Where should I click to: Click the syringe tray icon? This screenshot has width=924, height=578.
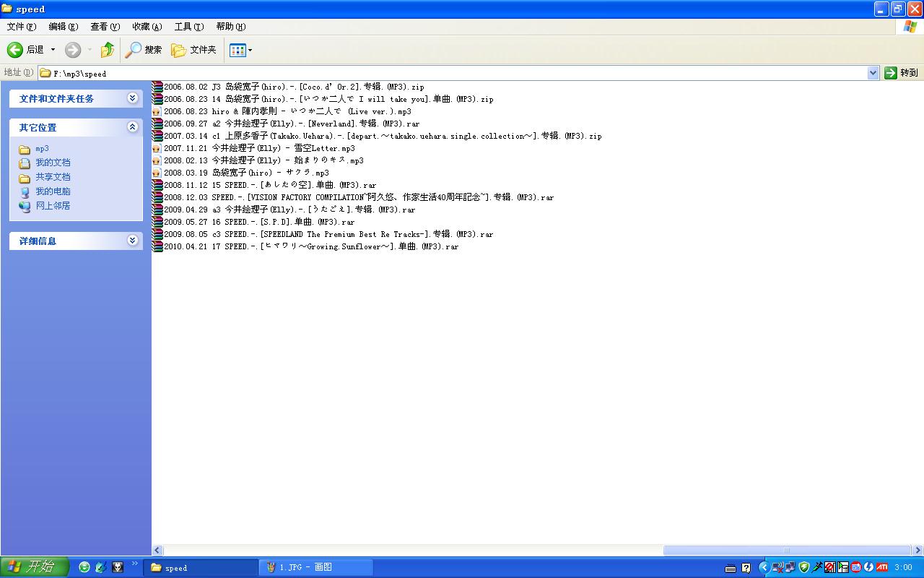click(x=817, y=567)
